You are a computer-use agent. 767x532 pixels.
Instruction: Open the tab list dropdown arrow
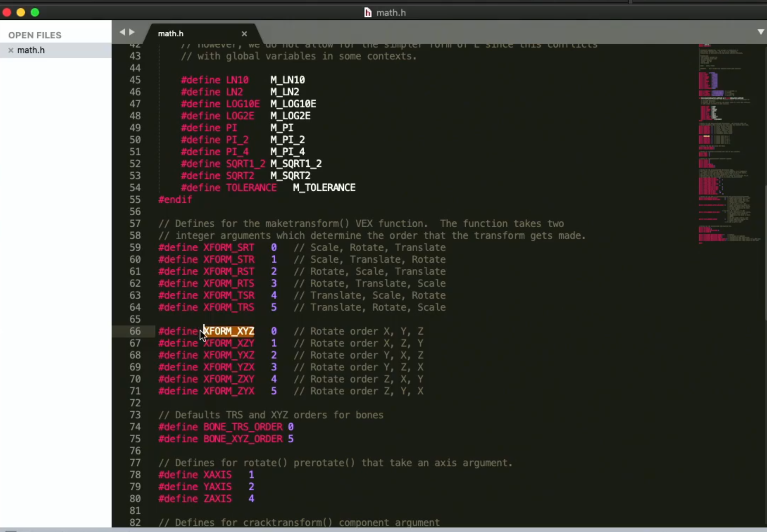(760, 32)
